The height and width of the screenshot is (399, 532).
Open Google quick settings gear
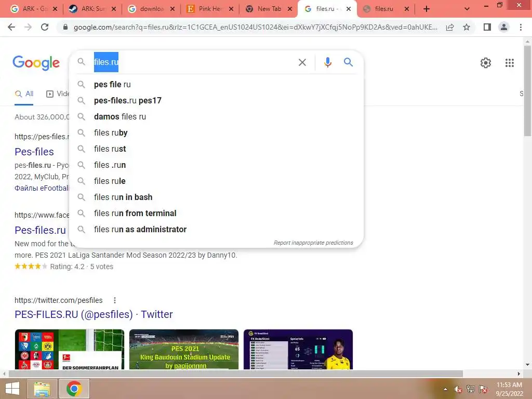point(486,63)
